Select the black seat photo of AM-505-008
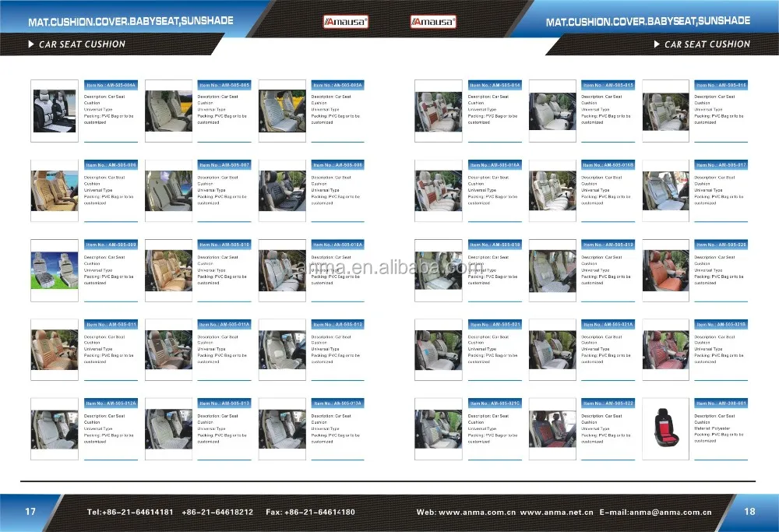The height and width of the screenshot is (532, 779). 282,191
